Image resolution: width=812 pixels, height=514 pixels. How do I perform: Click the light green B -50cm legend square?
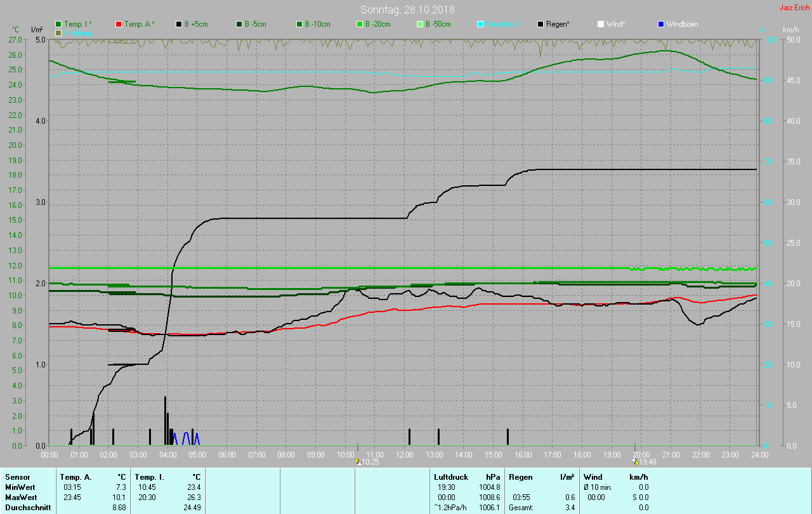point(420,24)
